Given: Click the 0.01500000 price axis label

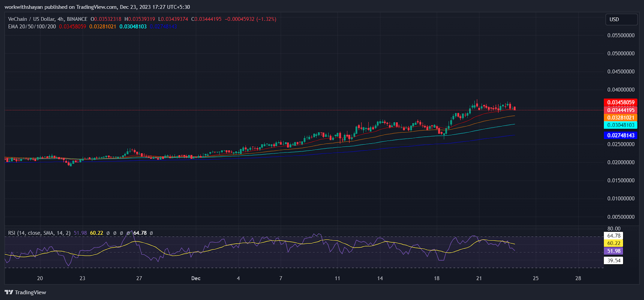Looking at the screenshot, I should [x=621, y=181].
